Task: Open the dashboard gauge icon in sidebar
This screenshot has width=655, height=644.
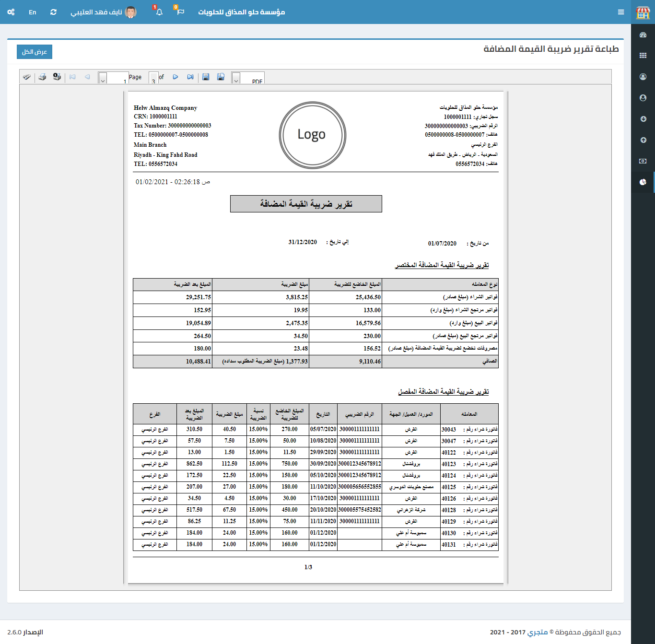Action: (x=643, y=35)
